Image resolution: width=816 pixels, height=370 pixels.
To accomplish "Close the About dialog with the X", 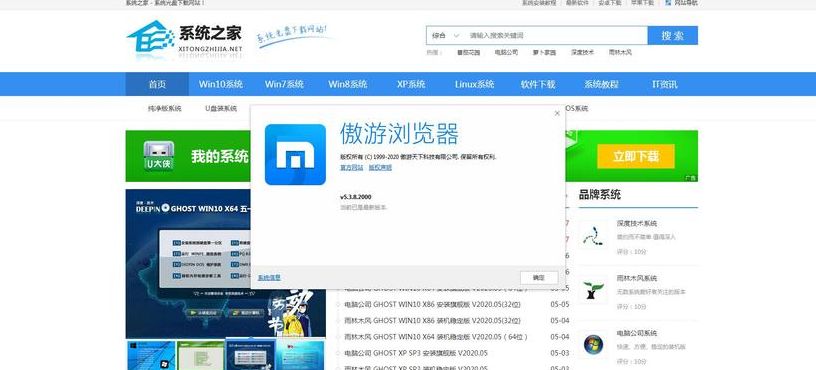I will point(557,113).
